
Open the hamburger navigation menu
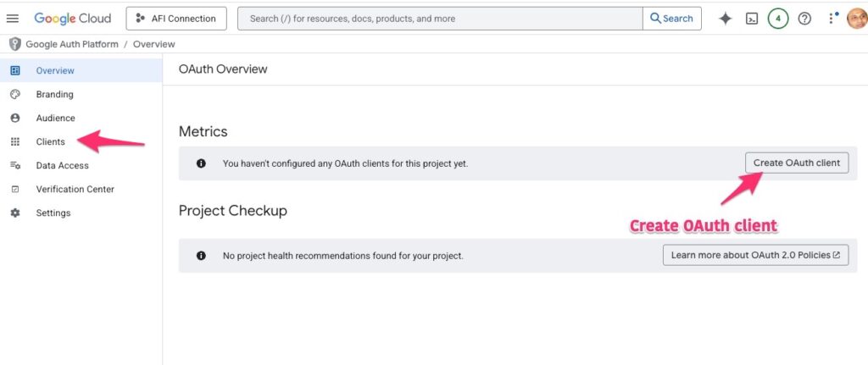tap(13, 19)
